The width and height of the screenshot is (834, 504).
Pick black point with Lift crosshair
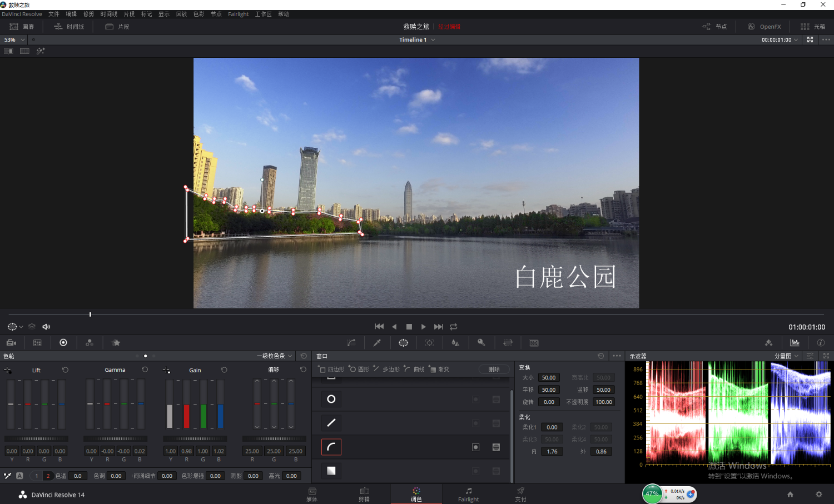pyautogui.click(x=8, y=370)
